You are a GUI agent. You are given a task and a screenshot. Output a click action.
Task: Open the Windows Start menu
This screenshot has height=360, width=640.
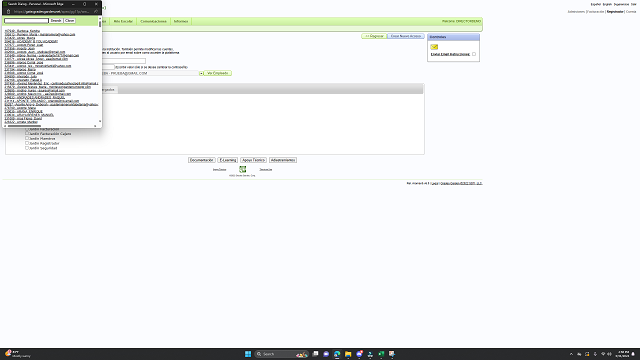pyautogui.click(x=248, y=354)
